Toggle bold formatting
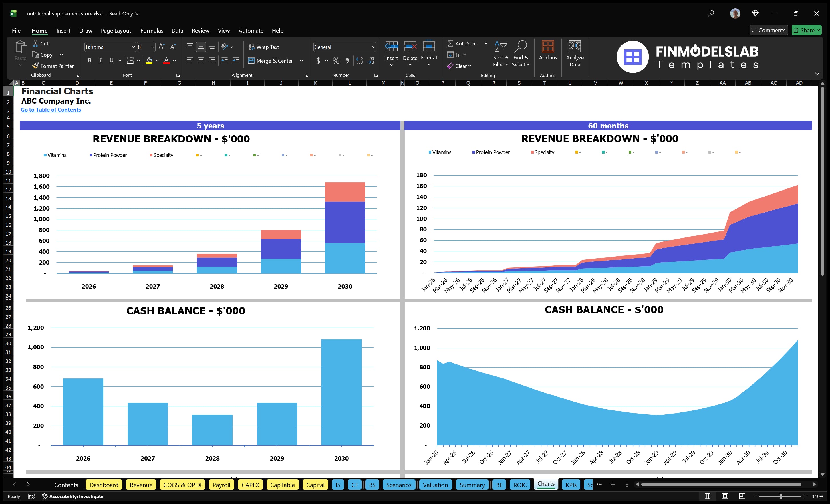 (x=89, y=61)
